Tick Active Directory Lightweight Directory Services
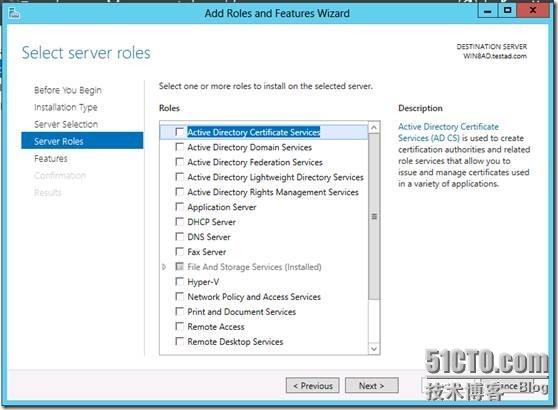The width and height of the screenshot is (558, 410). click(180, 177)
